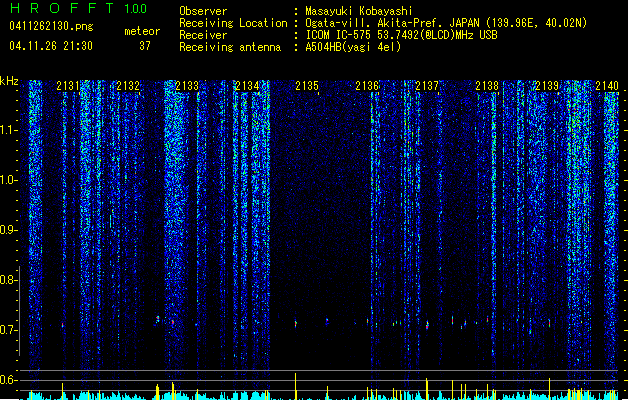Click the 0.9 kHz axis label
The image size is (629, 400).
click(x=9, y=230)
